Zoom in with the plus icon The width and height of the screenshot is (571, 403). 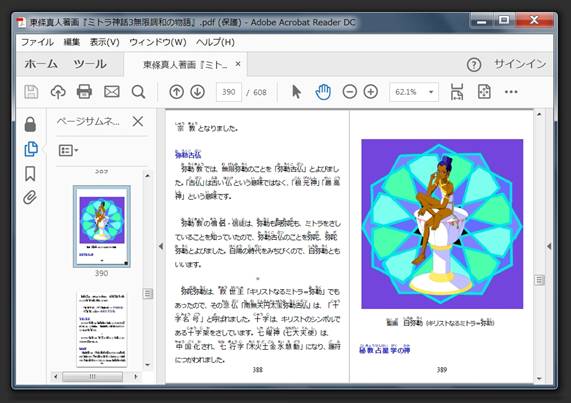click(371, 92)
